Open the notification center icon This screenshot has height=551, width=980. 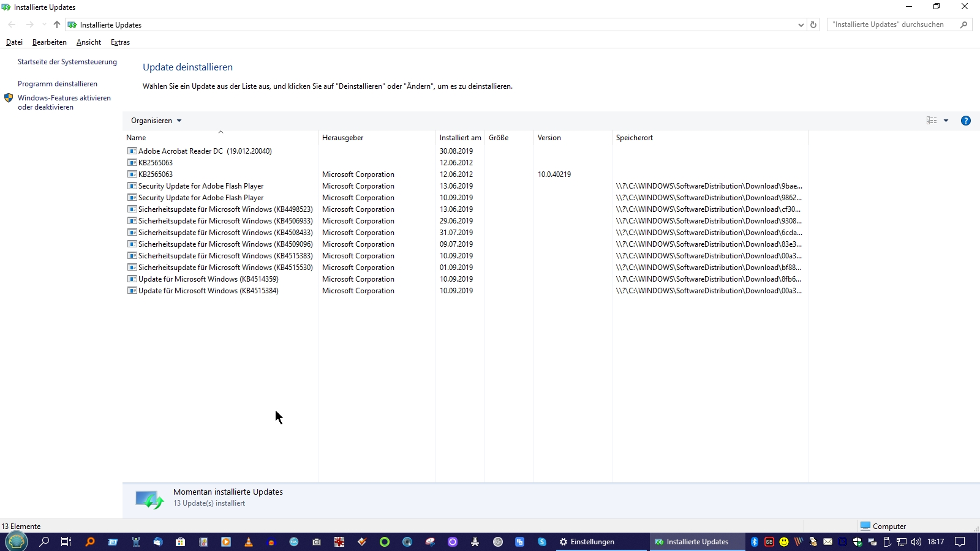[960, 542]
